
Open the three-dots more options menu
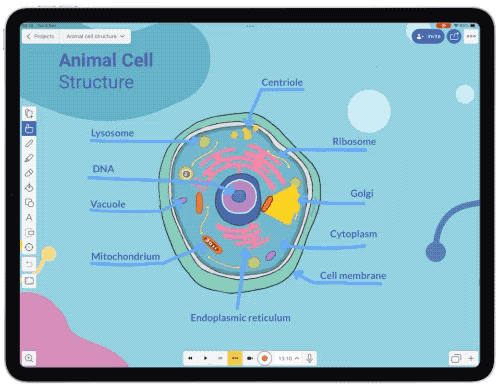point(471,36)
